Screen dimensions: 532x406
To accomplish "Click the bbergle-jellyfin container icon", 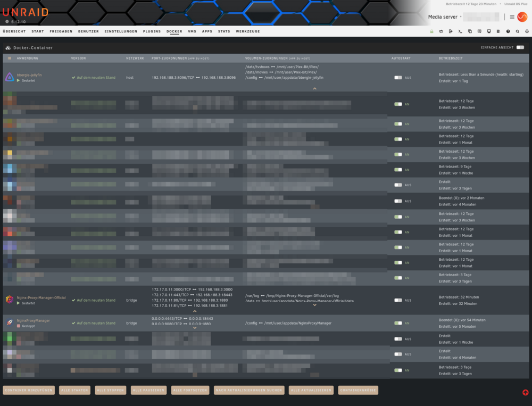I will click(x=10, y=77).
